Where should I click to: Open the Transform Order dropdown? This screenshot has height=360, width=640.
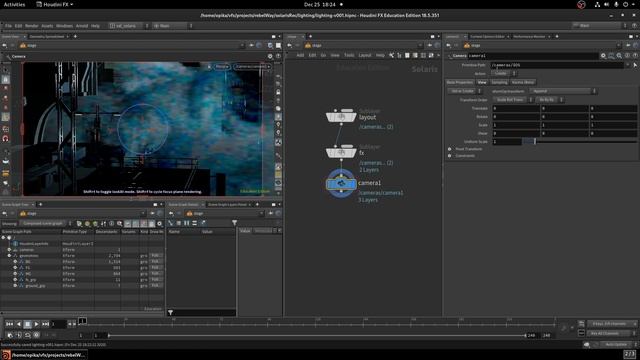[x=513, y=100]
